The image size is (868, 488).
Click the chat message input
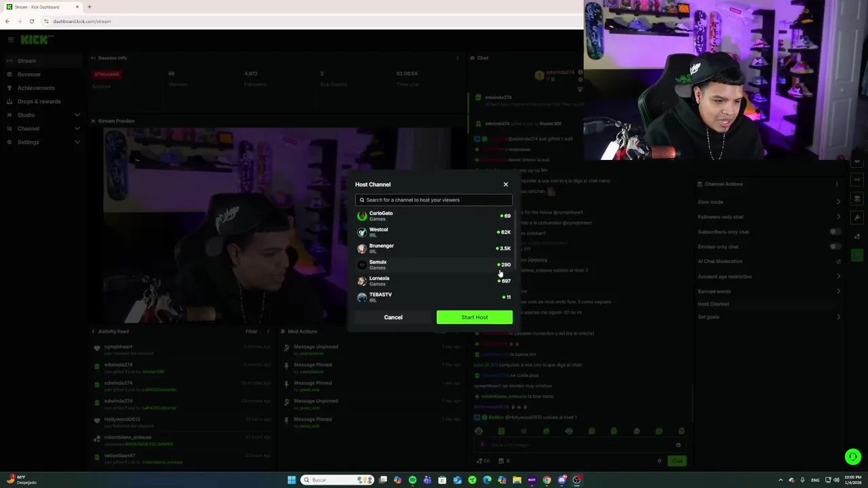tap(580, 445)
